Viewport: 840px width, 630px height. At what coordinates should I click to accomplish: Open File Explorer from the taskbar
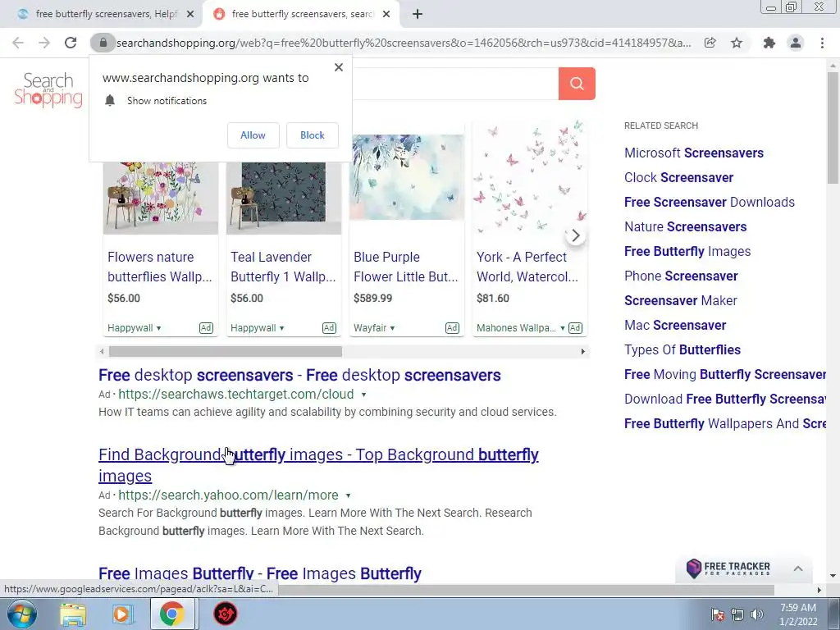pyautogui.click(x=73, y=614)
